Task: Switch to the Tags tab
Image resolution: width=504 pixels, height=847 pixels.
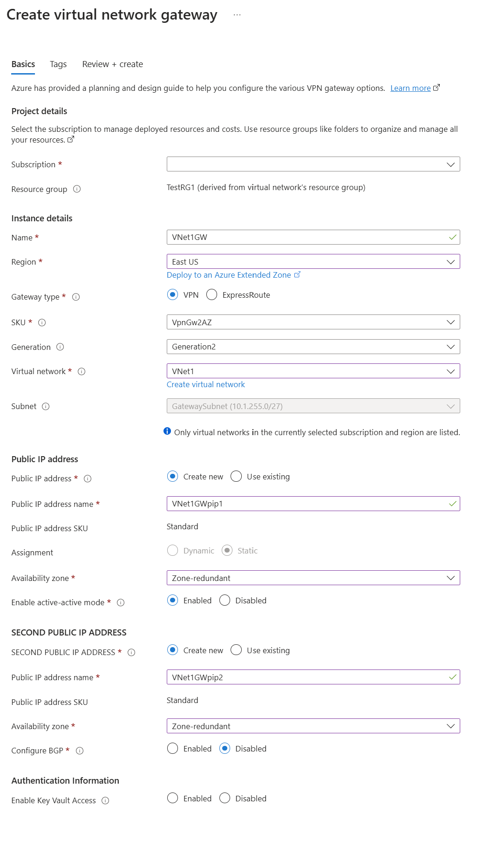Action: point(58,64)
